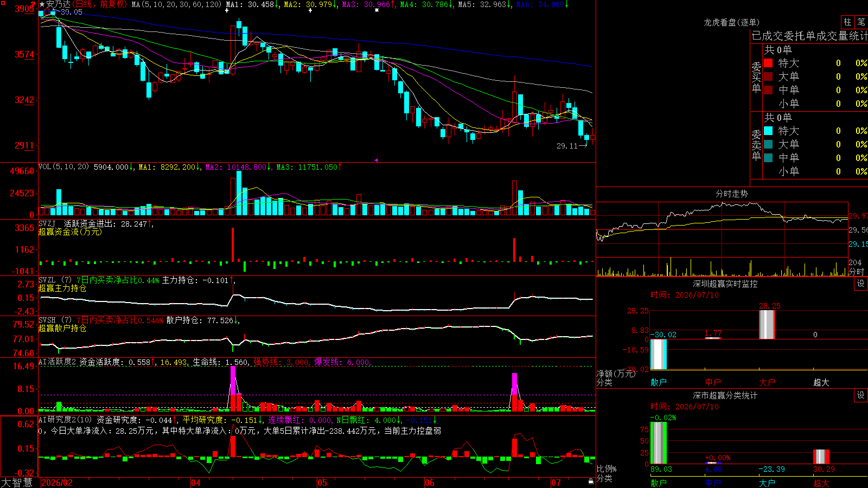The width and height of the screenshot is (868, 488).
Task: Click the SVSH (7) indicator name
Action: pos(55,320)
